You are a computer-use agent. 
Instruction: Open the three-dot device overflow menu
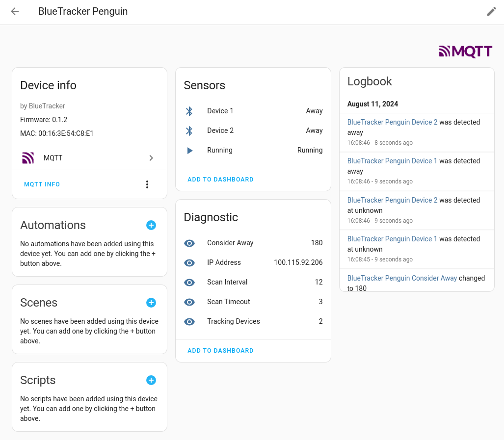point(147,184)
